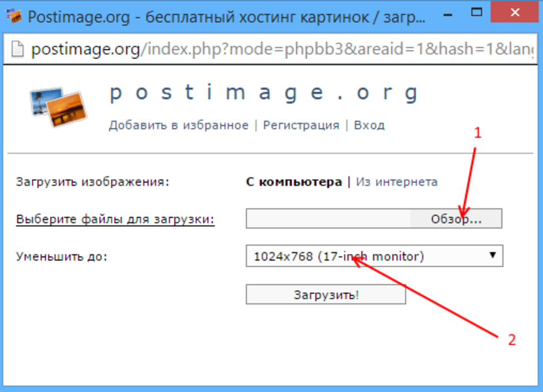Click the postimage.org photos logo

(x=58, y=107)
